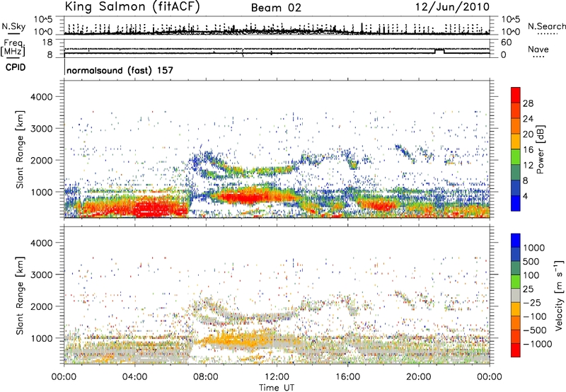This screenshot has width=566, height=392.
Task: Click the 'CPID' label
Action: pyautogui.click(x=16, y=67)
